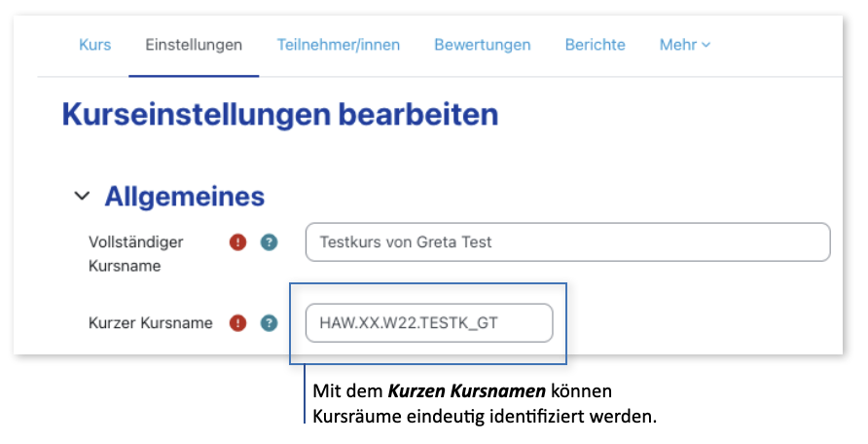Select the Einstellungen tab
The image size is (868, 444).
click(194, 45)
